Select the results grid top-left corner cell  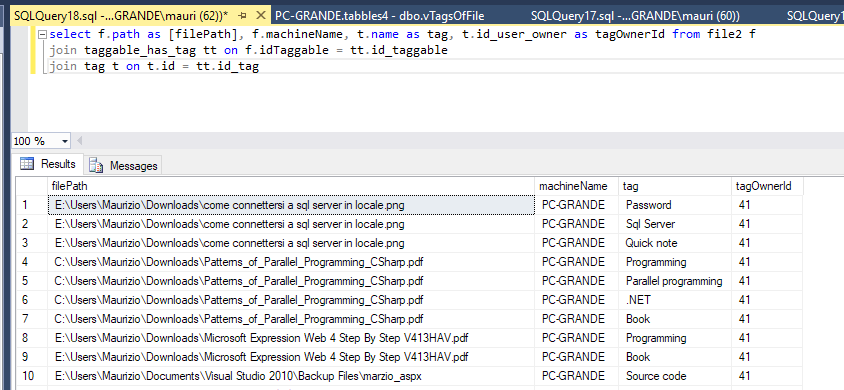coord(31,186)
